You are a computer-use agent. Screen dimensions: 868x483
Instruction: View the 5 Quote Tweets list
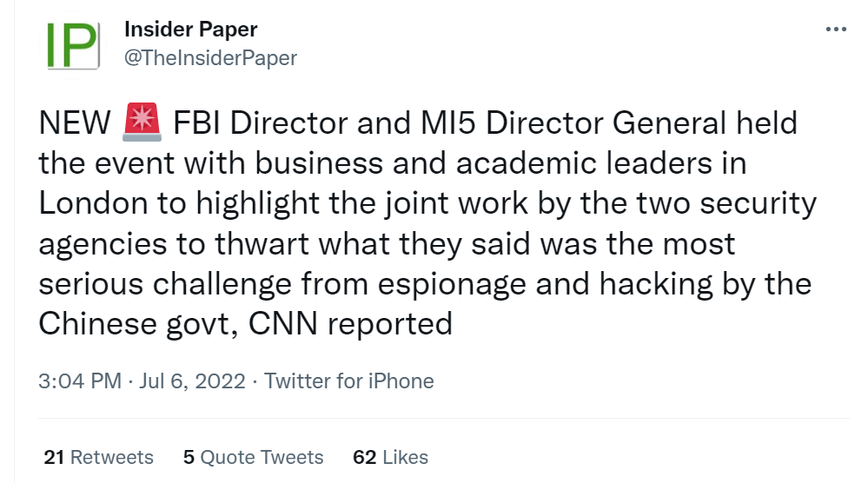coord(253,458)
